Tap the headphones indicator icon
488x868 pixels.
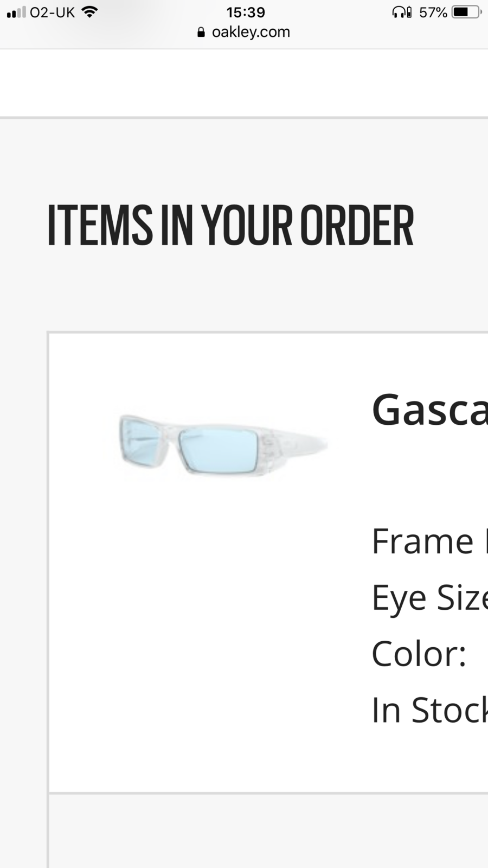(402, 12)
